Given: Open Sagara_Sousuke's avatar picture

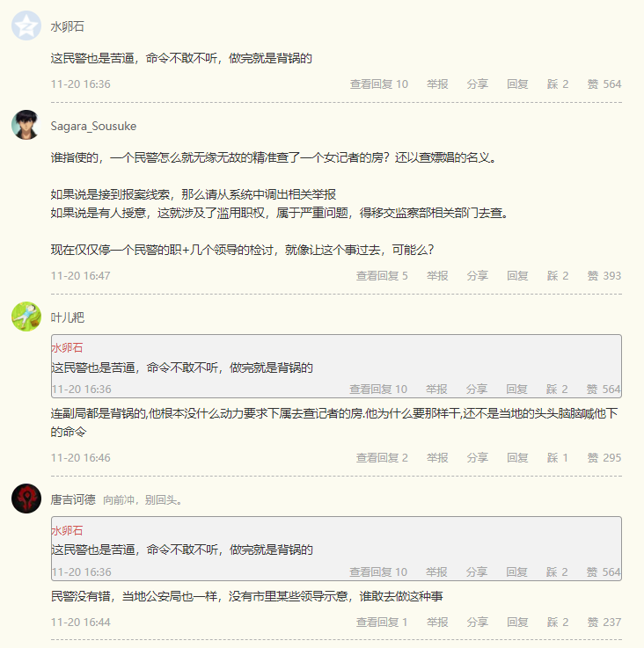Looking at the screenshot, I should (26, 125).
